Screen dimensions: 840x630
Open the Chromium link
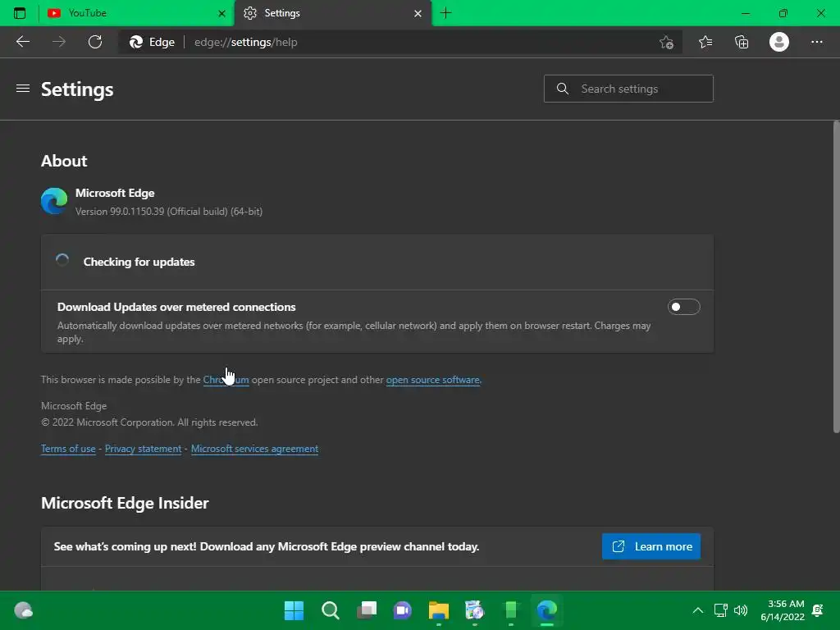coord(226,380)
